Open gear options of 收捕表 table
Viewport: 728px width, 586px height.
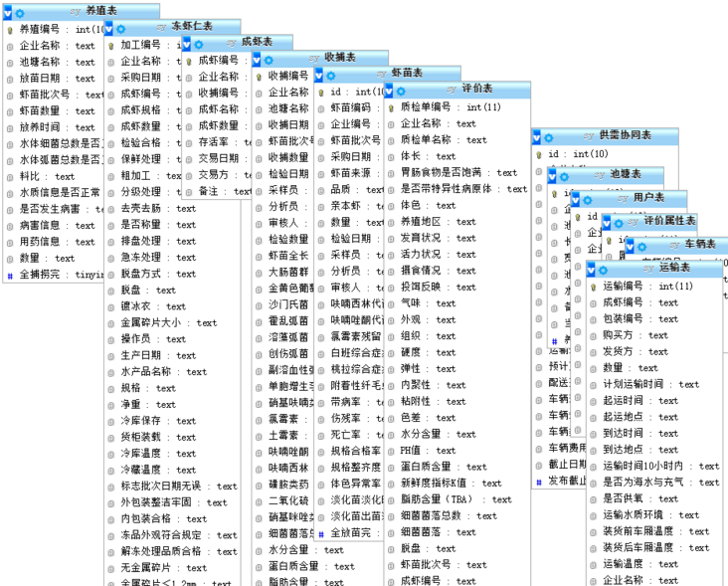pyautogui.click(x=269, y=61)
